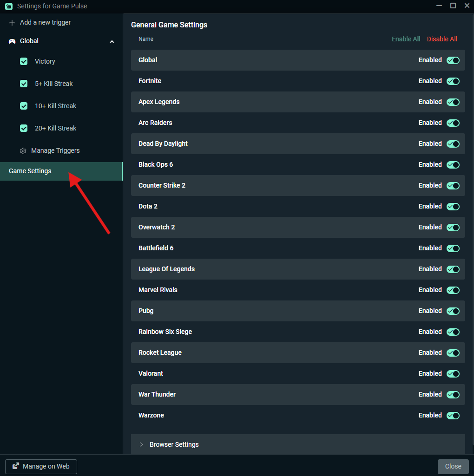
Task: Disable the Black Ops 6 toggle
Action: click(453, 164)
